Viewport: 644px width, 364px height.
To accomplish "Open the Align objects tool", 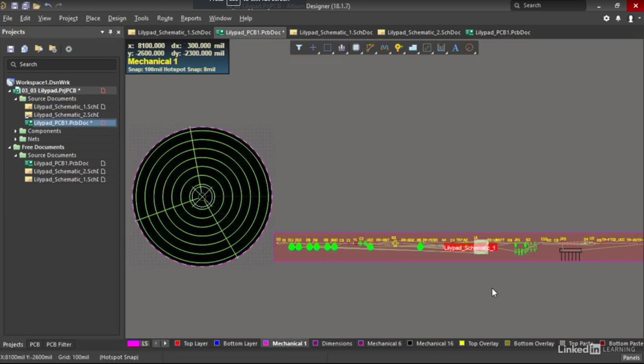I will point(342,48).
